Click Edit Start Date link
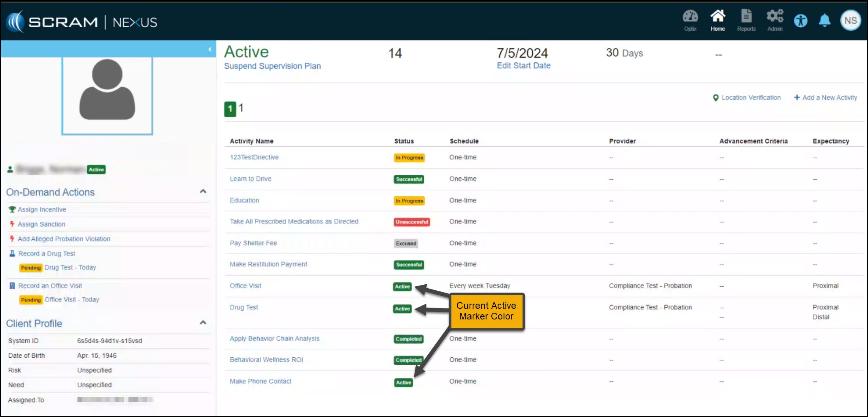Image resolution: width=868 pixels, height=417 pixels. point(523,66)
